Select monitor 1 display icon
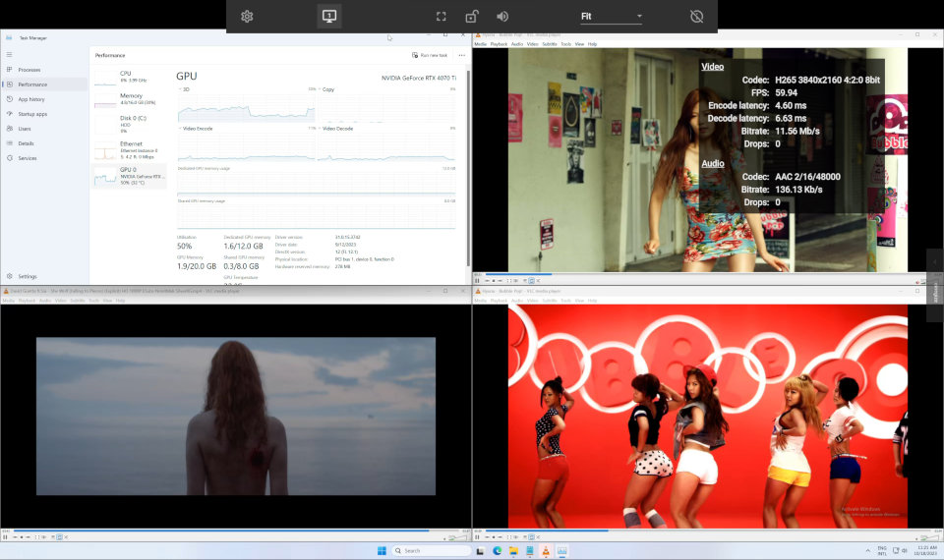The height and width of the screenshot is (560, 944). pyautogui.click(x=329, y=17)
